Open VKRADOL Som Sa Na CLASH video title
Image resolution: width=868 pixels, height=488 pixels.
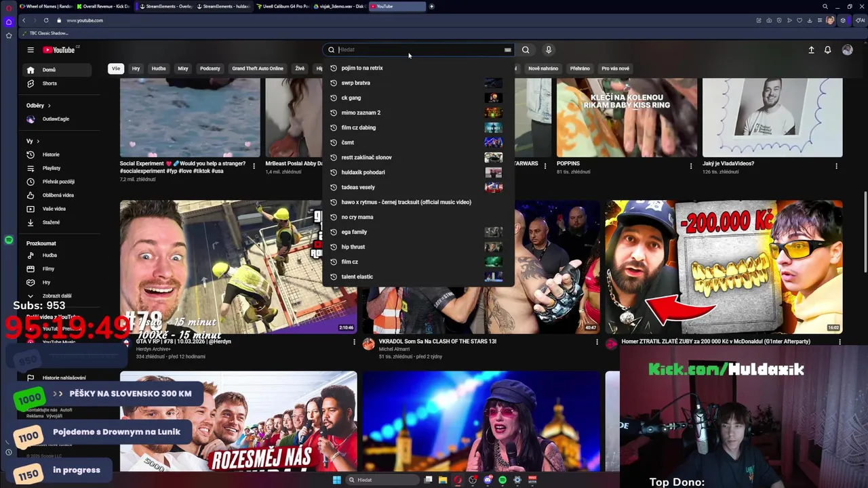437,342
